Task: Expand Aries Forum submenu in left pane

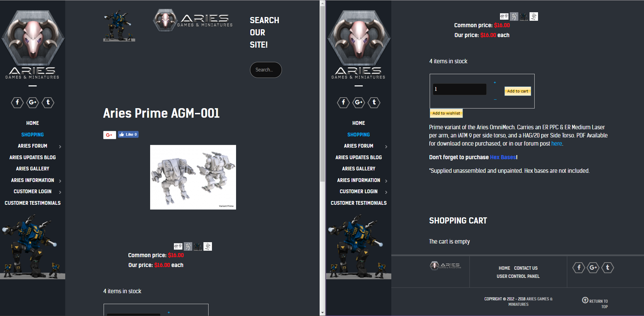Action: [60, 147]
